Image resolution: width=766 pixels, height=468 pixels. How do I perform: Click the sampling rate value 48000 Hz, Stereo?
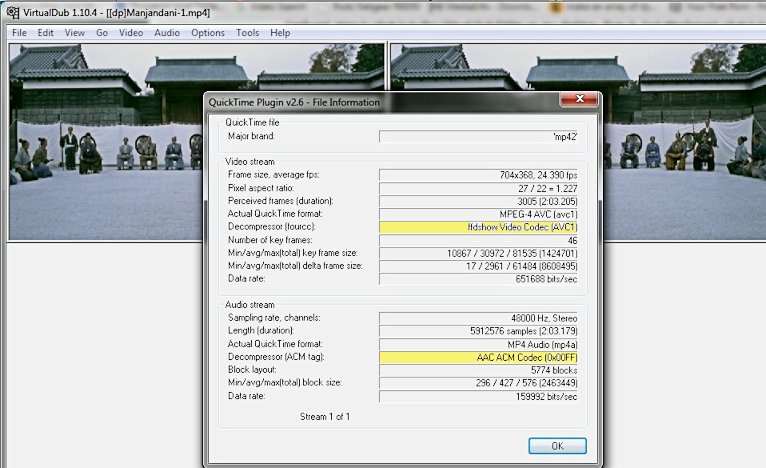(478, 318)
